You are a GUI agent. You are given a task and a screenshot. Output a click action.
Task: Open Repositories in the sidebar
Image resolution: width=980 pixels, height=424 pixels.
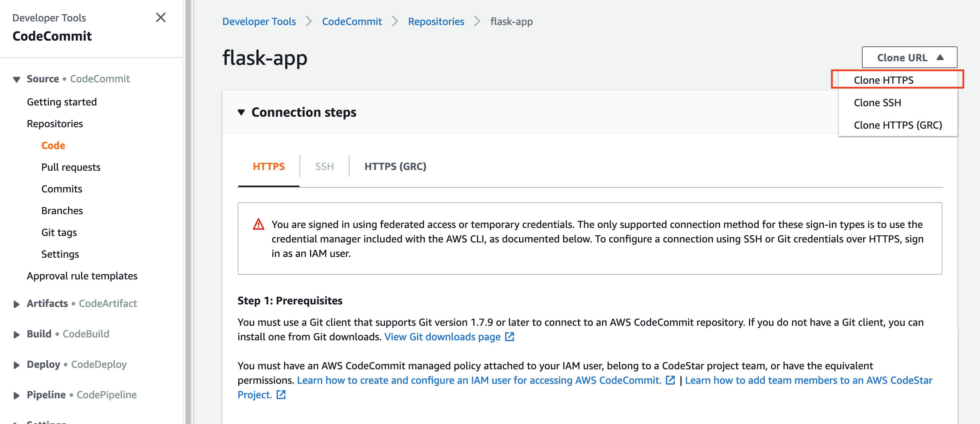pos(55,124)
